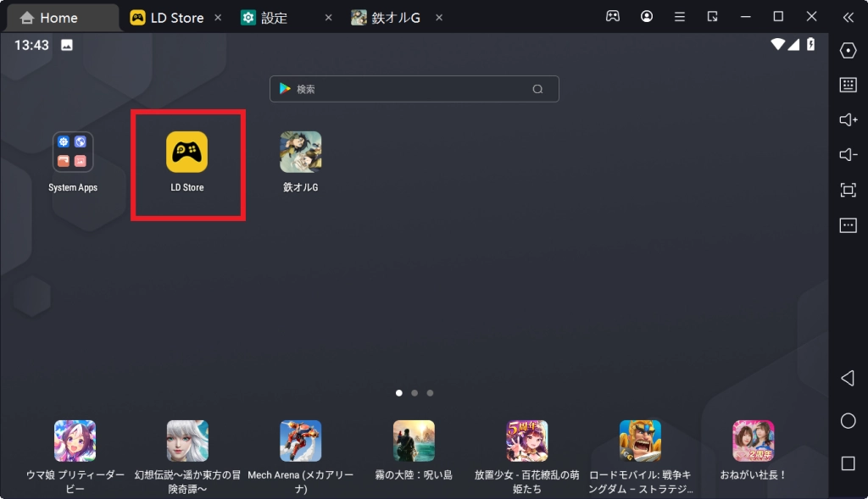
Task: Close the 鉄オルG tab
Action: (x=439, y=18)
